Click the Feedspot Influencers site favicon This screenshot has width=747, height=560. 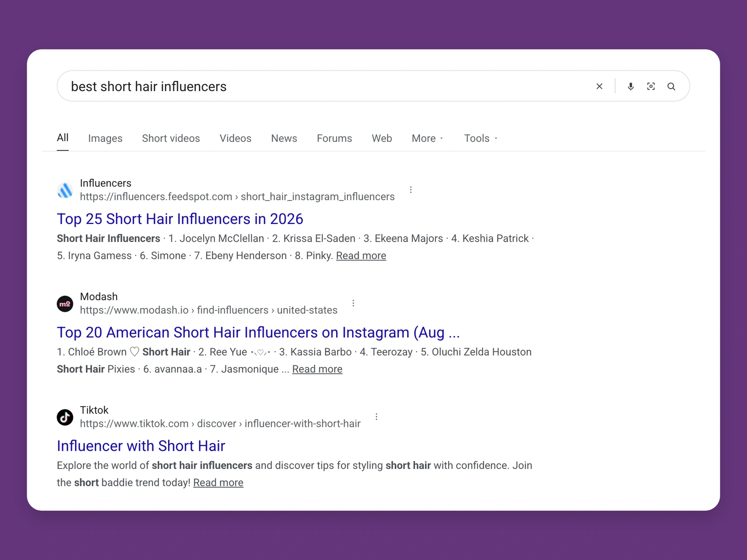[65, 190]
